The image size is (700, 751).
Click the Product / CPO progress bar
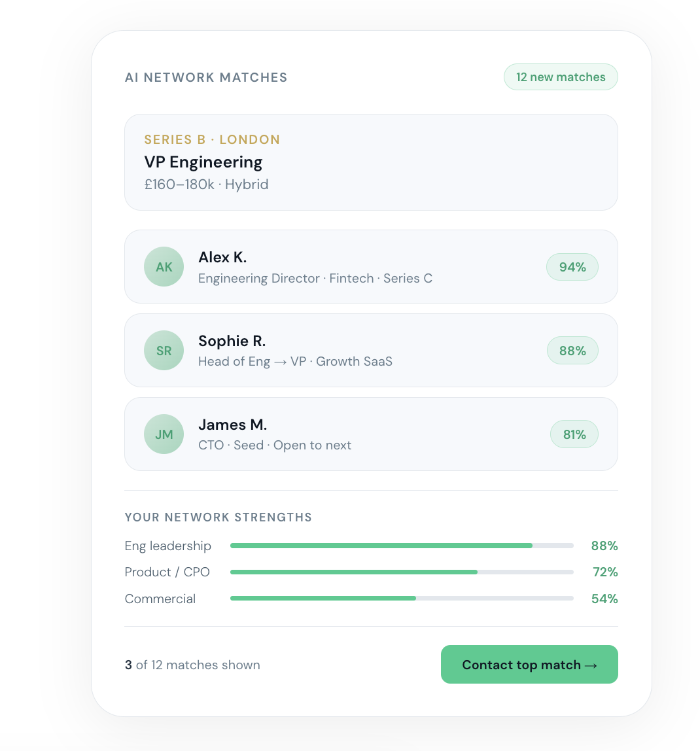(402, 572)
